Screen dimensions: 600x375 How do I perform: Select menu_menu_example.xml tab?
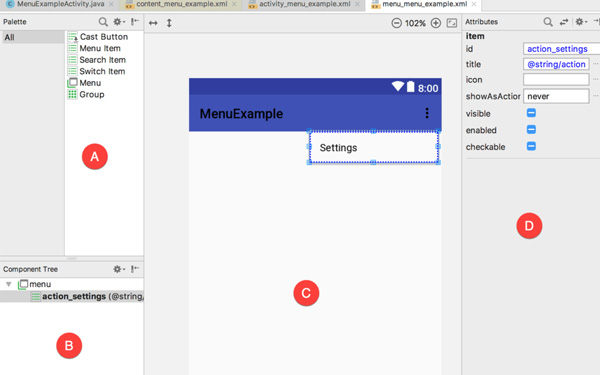tap(424, 4)
